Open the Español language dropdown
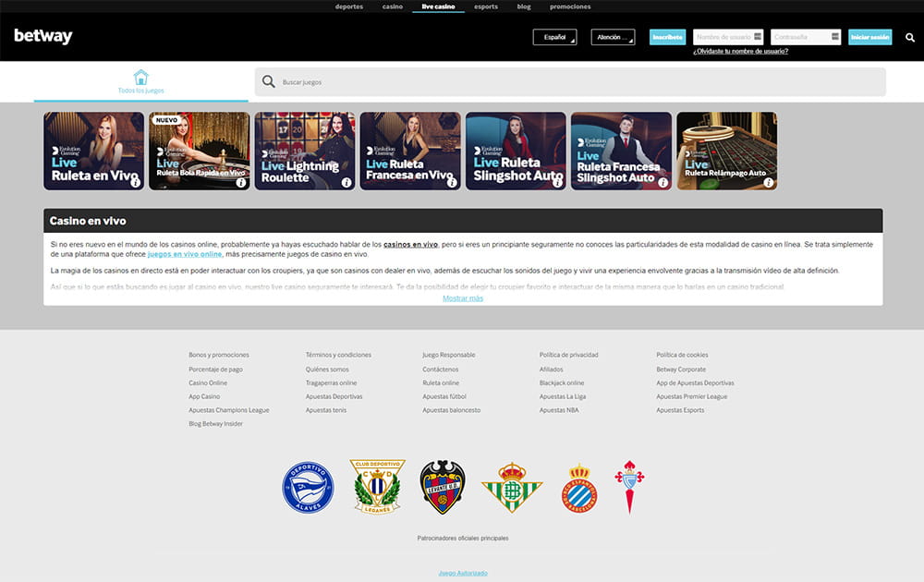 coord(554,37)
